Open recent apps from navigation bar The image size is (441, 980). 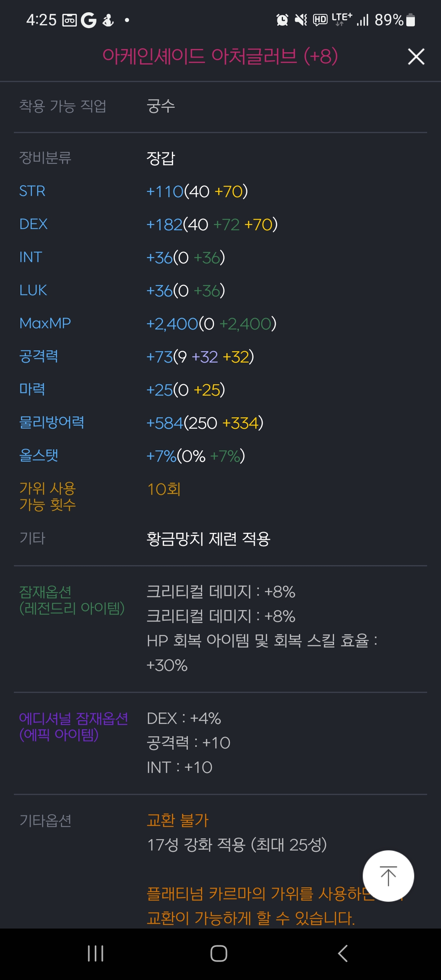coord(96,954)
